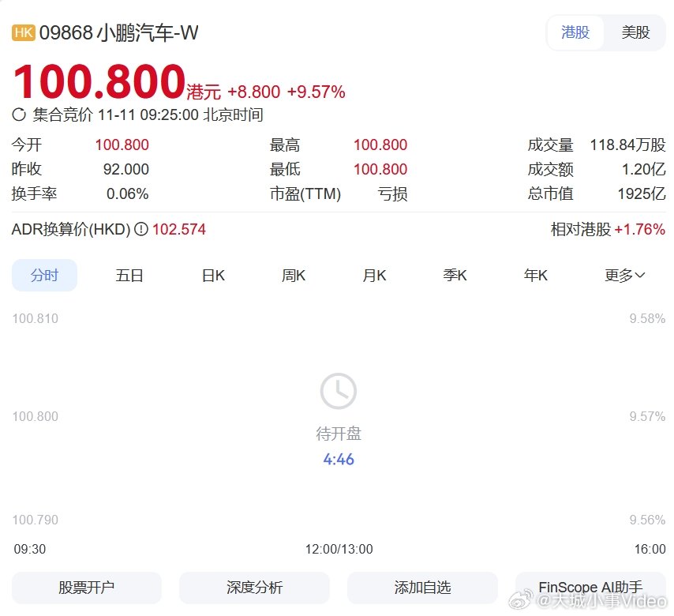Add the stock via 添加自选
Image resolution: width=674 pixels, height=616 pixels.
[422, 587]
